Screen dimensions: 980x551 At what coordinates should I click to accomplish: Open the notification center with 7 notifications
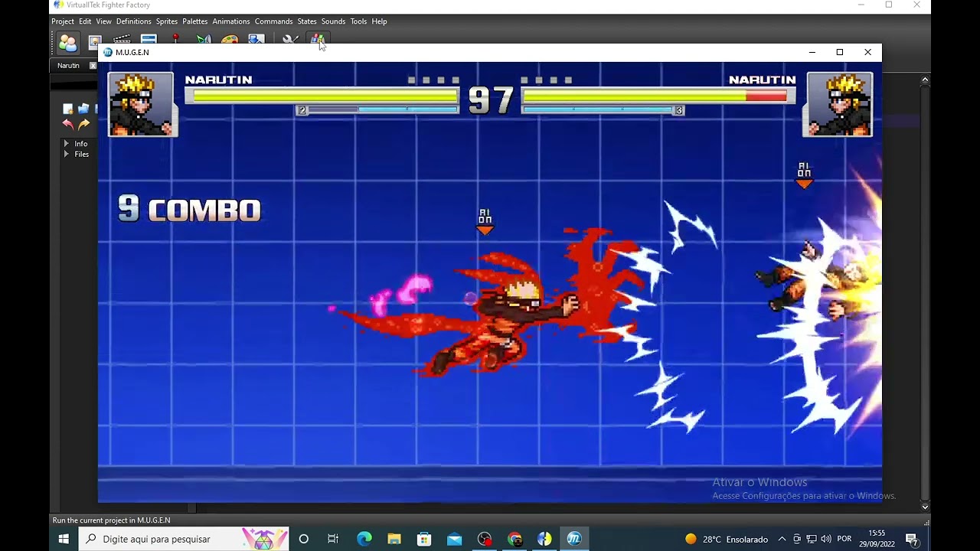coord(912,540)
